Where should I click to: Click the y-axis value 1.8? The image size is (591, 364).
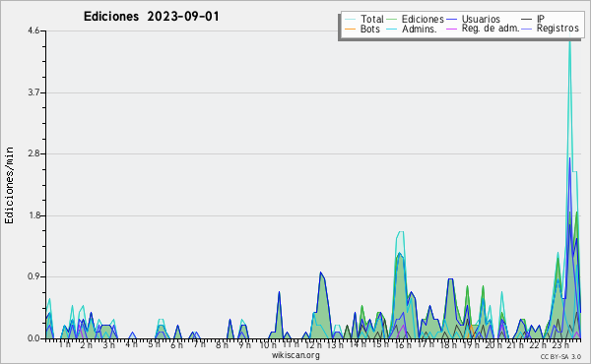tap(33, 215)
